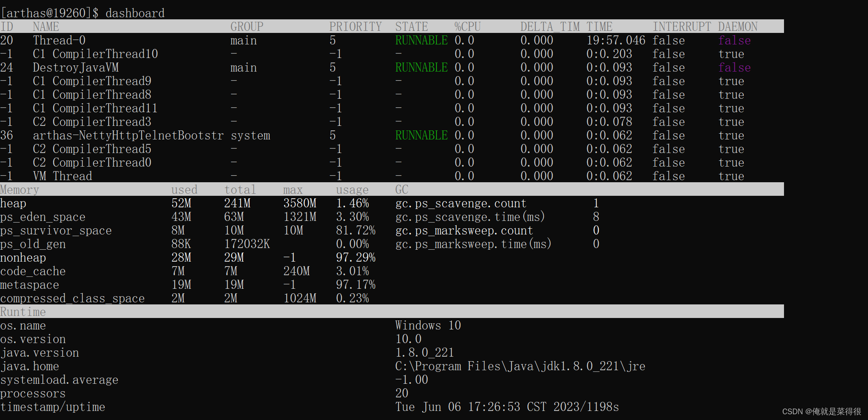868x420 pixels.
Task: Select the DELTA_TIM column header
Action: point(550,27)
